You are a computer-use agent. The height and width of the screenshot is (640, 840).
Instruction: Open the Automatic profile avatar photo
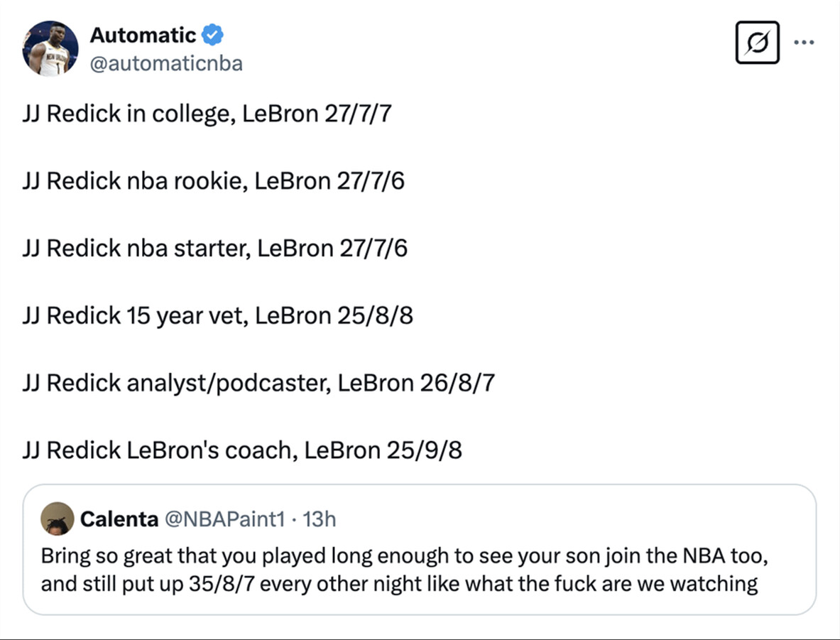point(50,48)
